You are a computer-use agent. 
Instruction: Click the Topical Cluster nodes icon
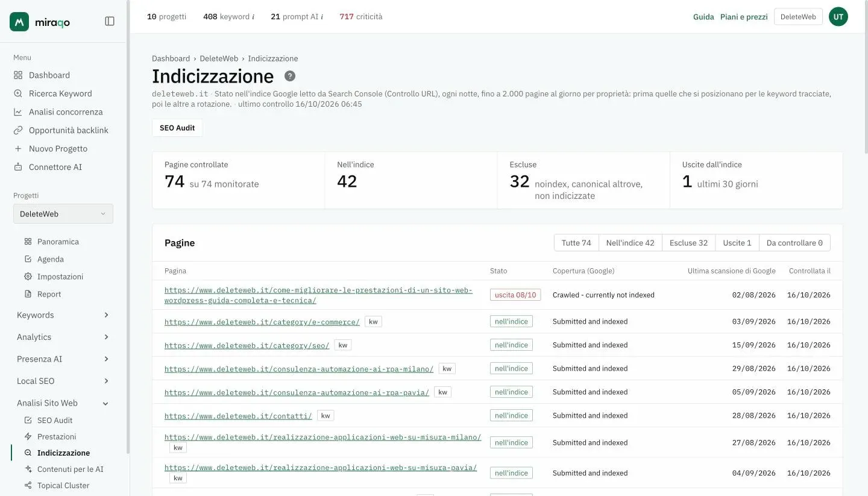pos(28,486)
